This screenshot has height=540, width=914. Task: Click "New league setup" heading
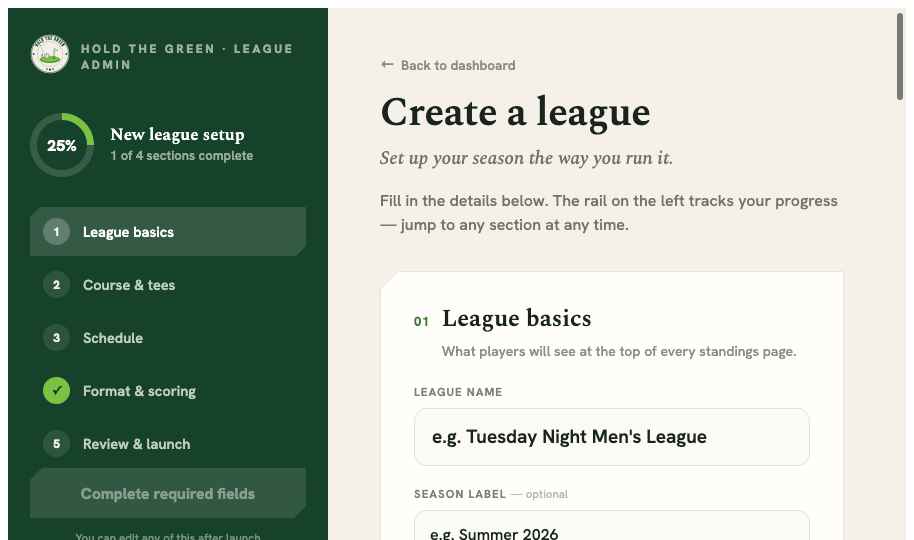pos(177,135)
